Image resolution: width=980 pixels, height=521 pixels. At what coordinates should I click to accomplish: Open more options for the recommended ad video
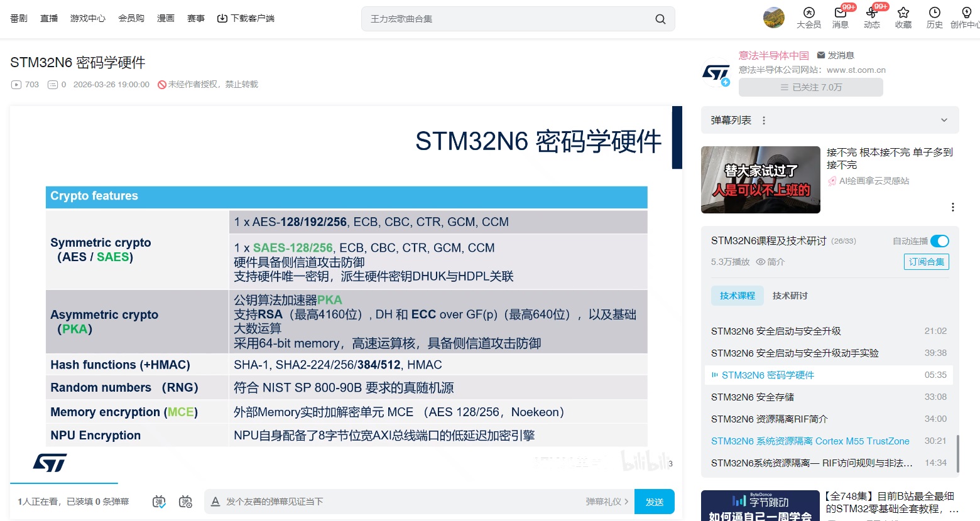click(952, 207)
